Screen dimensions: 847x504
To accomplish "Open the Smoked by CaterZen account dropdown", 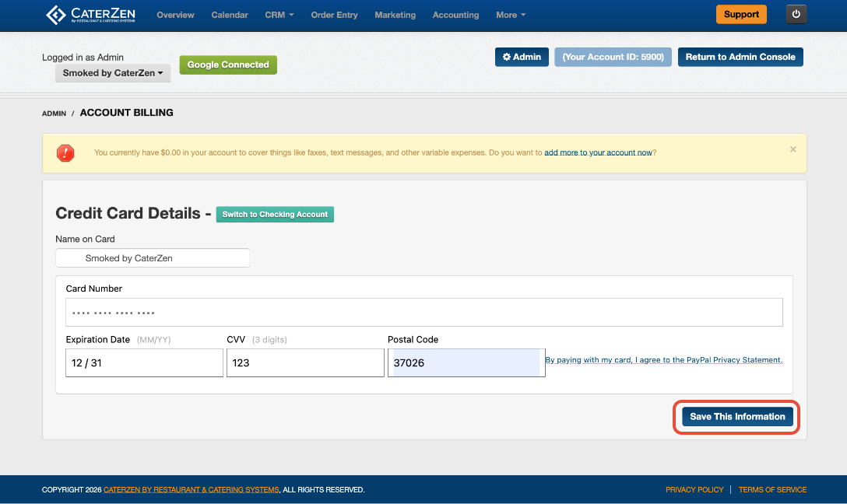I will pyautogui.click(x=113, y=73).
